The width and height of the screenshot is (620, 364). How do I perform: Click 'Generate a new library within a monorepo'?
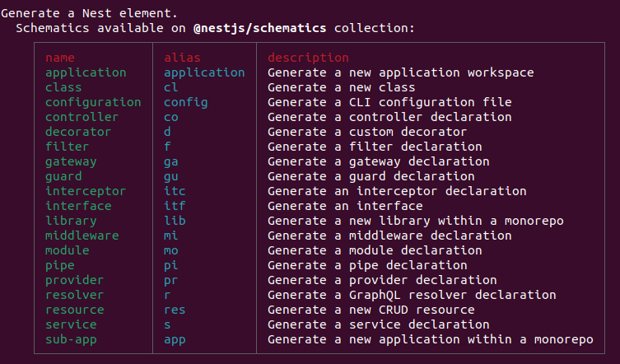pos(416,221)
